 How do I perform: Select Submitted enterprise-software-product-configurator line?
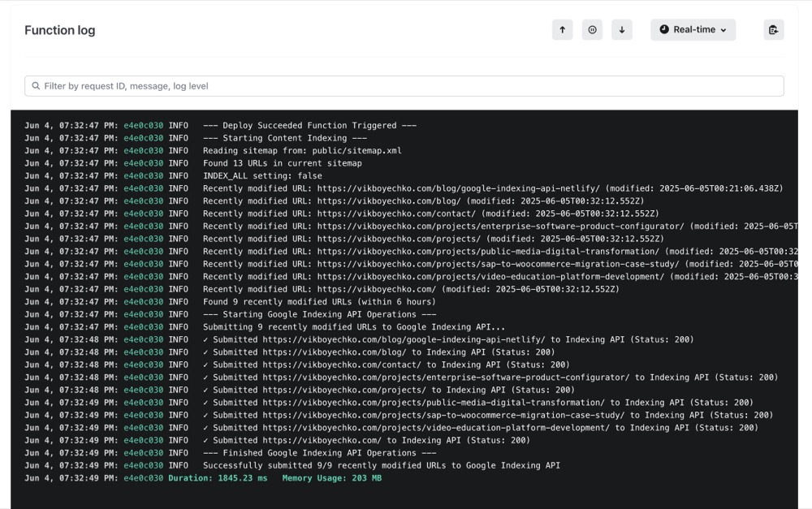pos(401,377)
